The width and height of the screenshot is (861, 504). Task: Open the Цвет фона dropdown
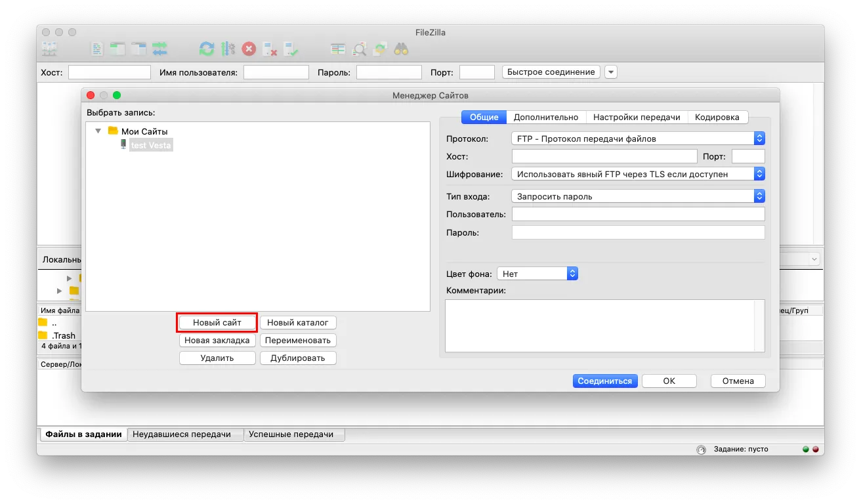pyautogui.click(x=537, y=274)
